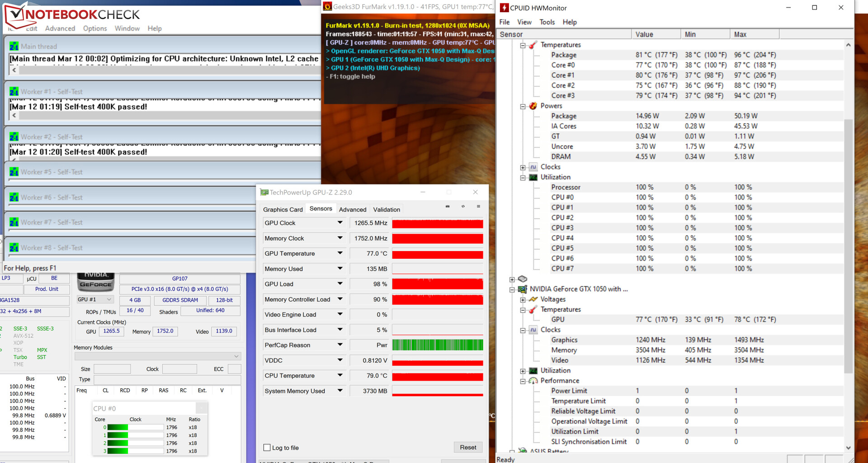Enable the Log to file checkbox
Screen dimensions: 868x463
pyautogui.click(x=267, y=448)
